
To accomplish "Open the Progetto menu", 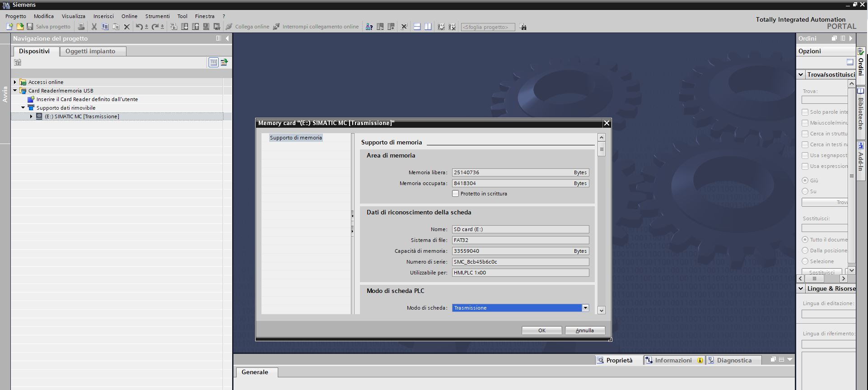I will 16,16.
